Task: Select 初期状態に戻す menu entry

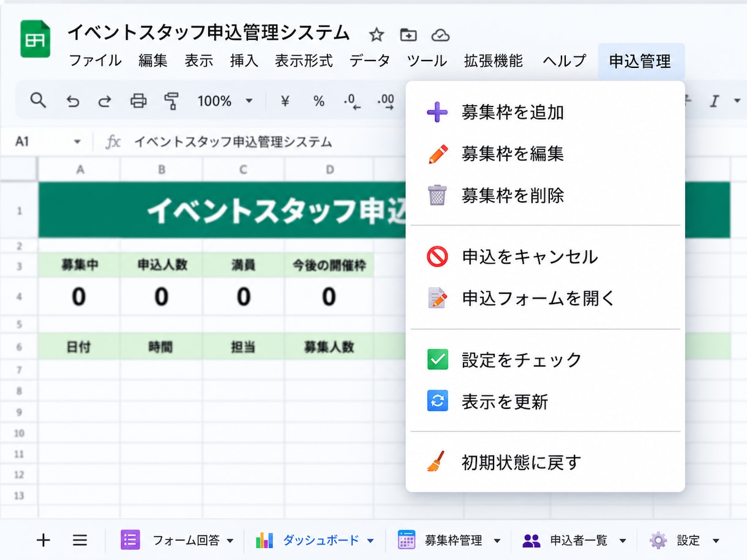Action: 545,463
